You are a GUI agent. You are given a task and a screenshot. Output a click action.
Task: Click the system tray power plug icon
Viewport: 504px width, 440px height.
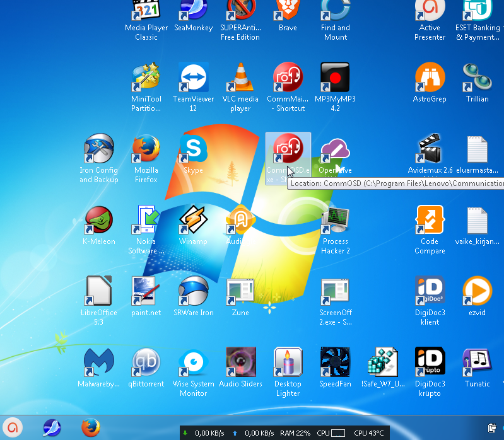pyautogui.click(x=492, y=428)
